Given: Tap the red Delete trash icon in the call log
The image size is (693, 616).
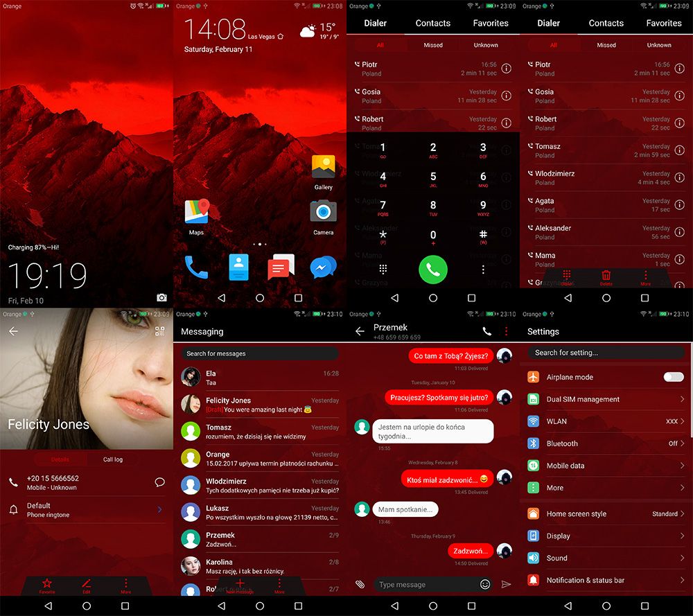Looking at the screenshot, I should (606, 277).
